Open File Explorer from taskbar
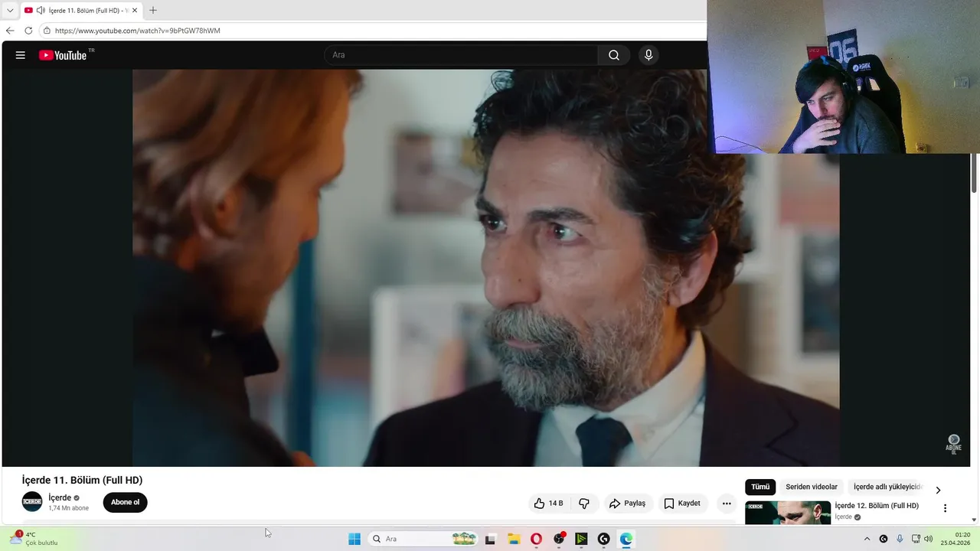 pos(514,540)
